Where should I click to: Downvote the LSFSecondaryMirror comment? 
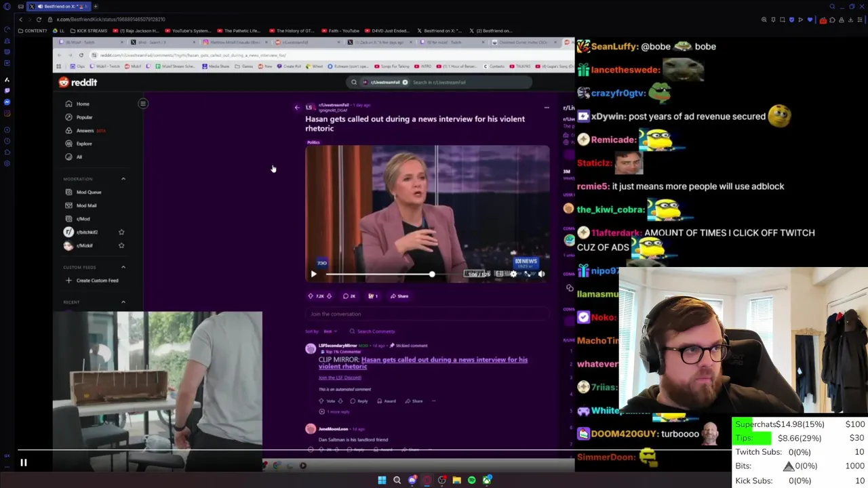pos(341,401)
